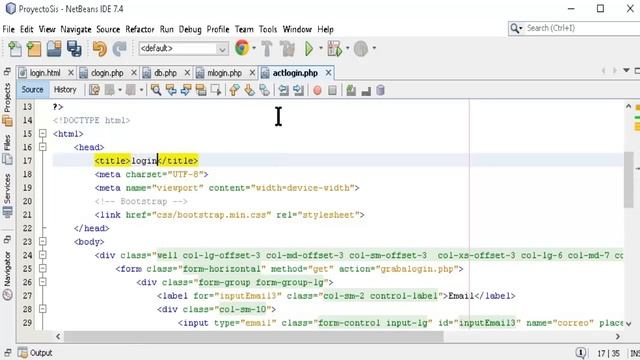This screenshot has width=640, height=360.
Task: Click the Redo toolbar icon
Action: click(x=120, y=49)
